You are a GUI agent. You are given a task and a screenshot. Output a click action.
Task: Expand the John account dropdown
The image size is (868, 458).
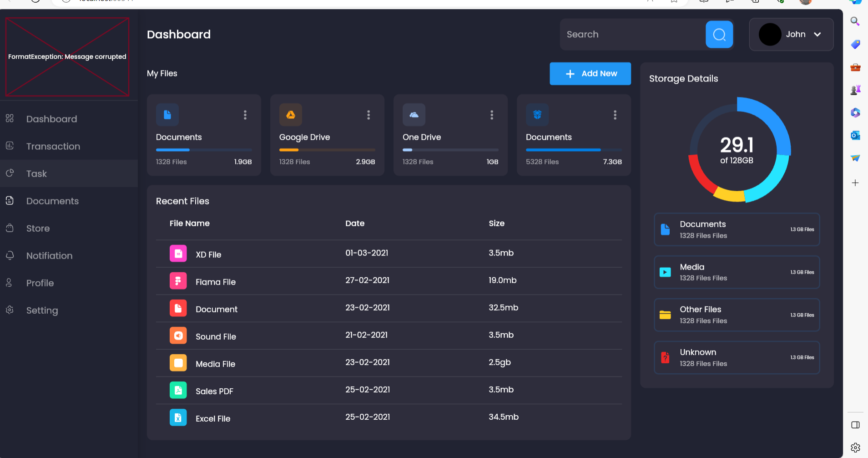(817, 34)
